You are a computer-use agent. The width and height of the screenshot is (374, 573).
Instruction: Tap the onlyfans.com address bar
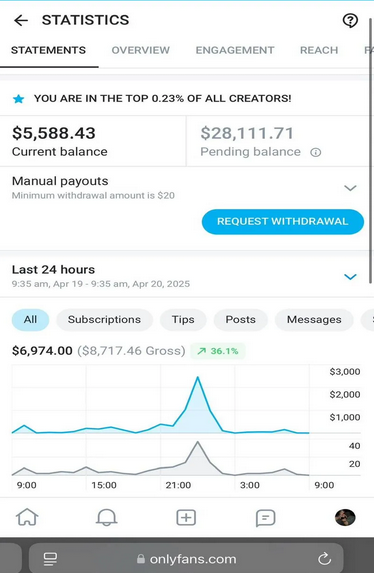186,558
